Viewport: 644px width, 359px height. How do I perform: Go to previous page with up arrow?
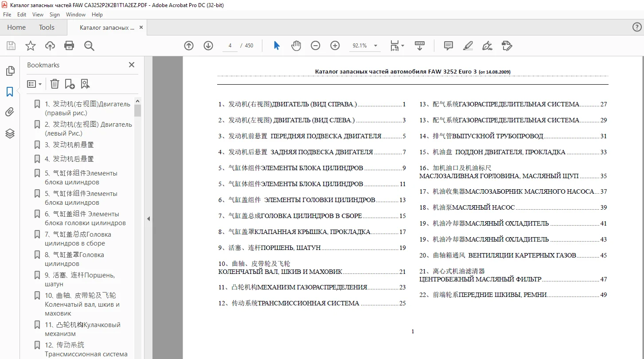coord(189,46)
